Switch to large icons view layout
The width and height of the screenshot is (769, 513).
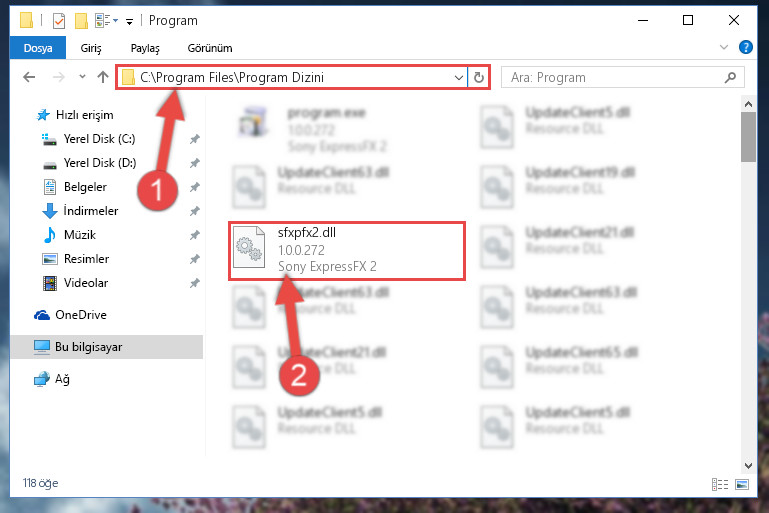pyautogui.click(x=742, y=485)
